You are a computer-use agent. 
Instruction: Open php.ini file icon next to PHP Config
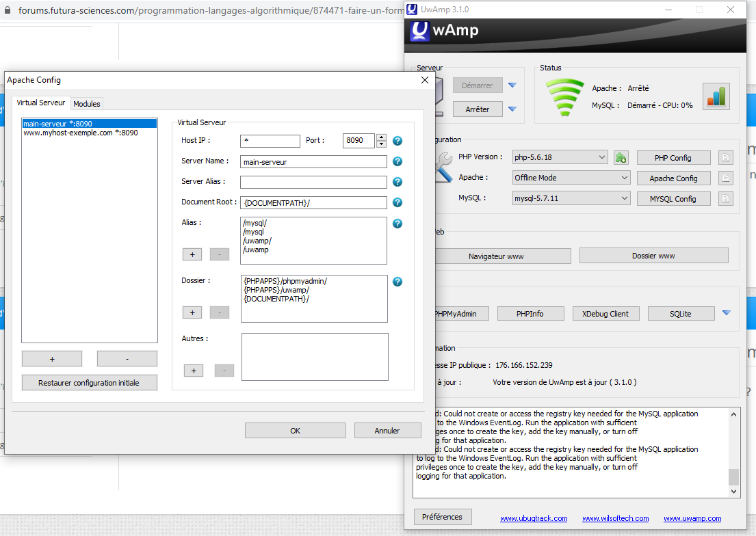coord(725,158)
